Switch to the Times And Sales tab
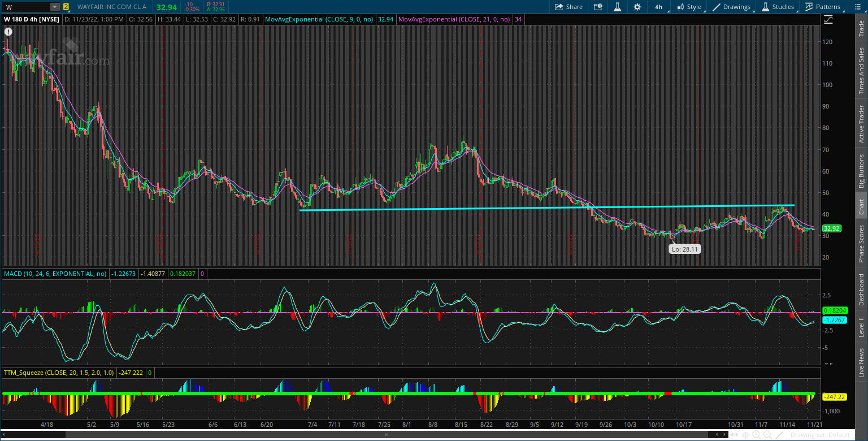 point(861,71)
